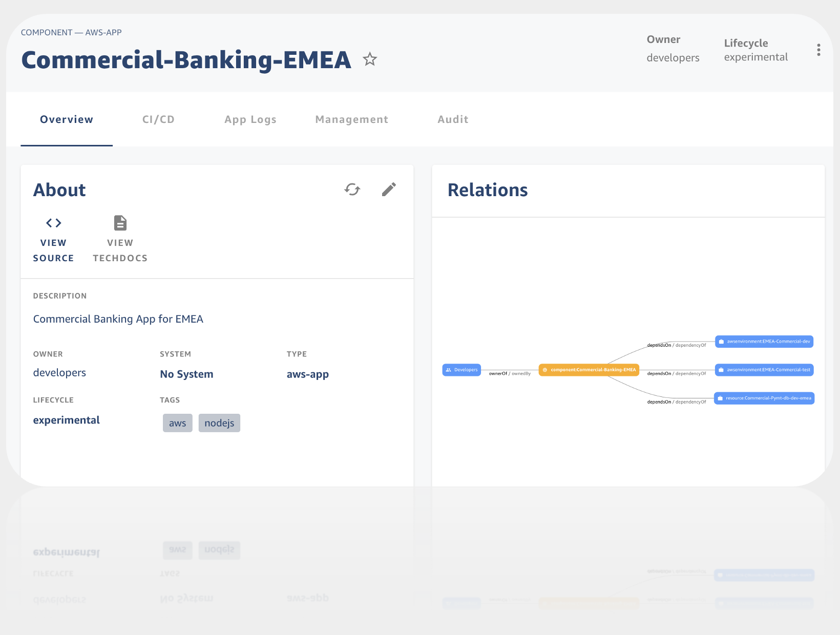840x635 pixels.
Task: Open the CI/CD tab
Action: pos(158,119)
